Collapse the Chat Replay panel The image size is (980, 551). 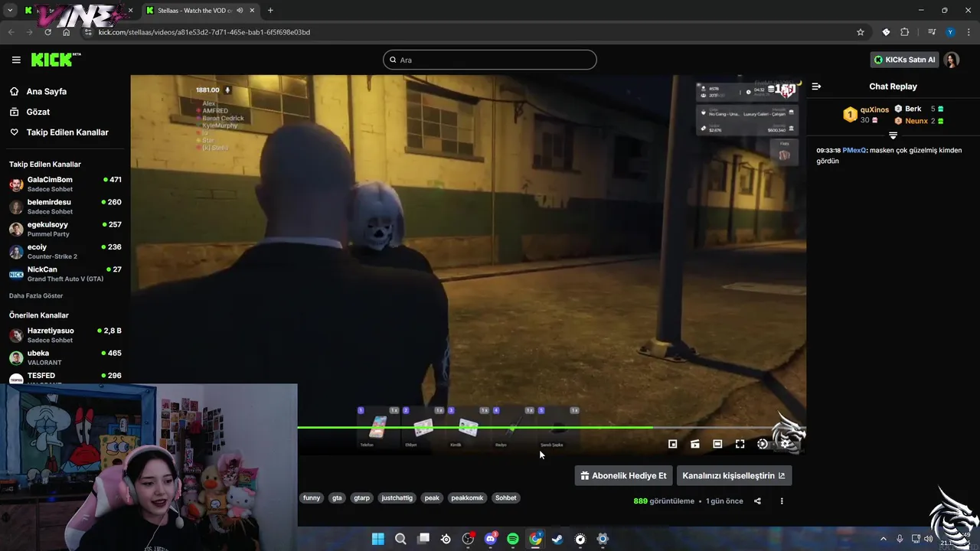pyautogui.click(x=816, y=86)
